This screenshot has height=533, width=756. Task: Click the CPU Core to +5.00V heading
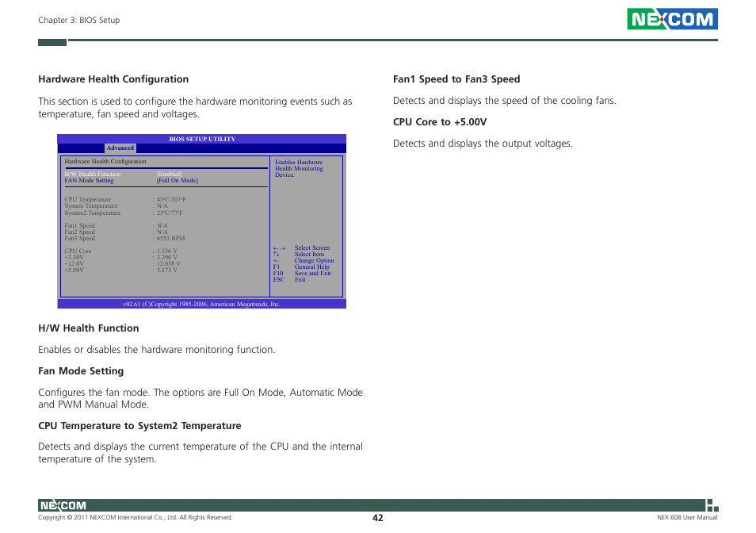pos(440,122)
